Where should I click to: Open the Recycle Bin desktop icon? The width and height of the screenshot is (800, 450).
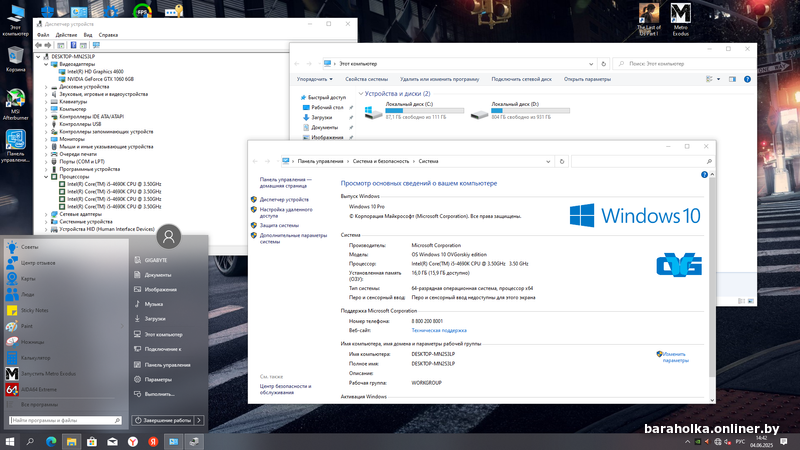coord(15,59)
